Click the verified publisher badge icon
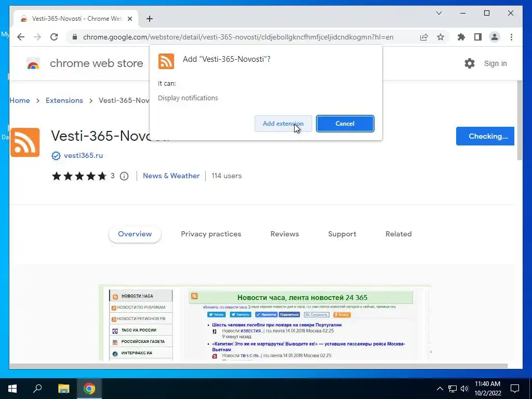 click(x=56, y=155)
